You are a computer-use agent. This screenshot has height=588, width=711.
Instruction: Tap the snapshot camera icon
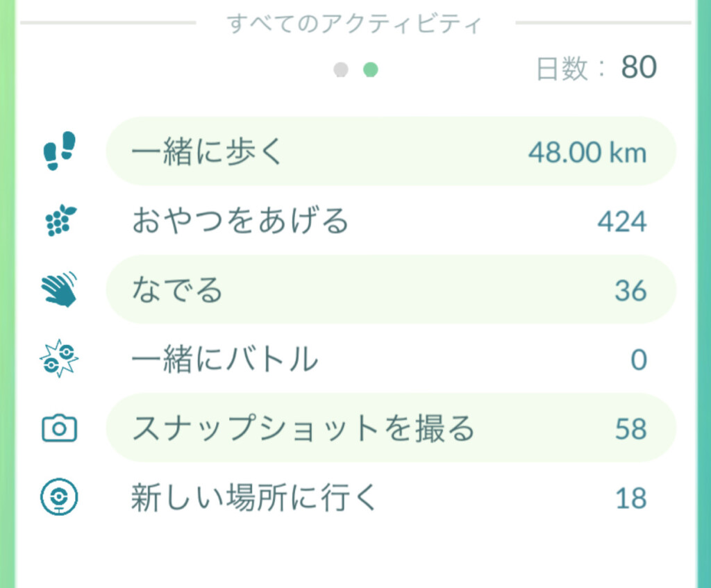pos(59,428)
